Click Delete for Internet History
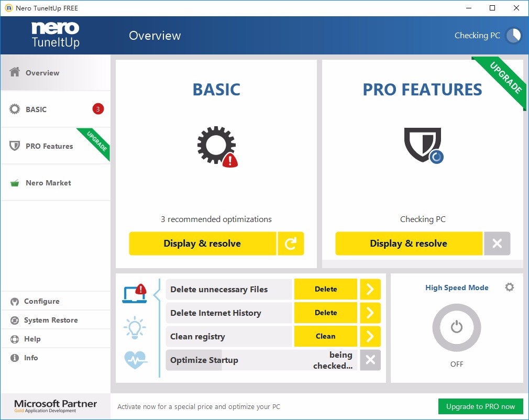 click(326, 313)
